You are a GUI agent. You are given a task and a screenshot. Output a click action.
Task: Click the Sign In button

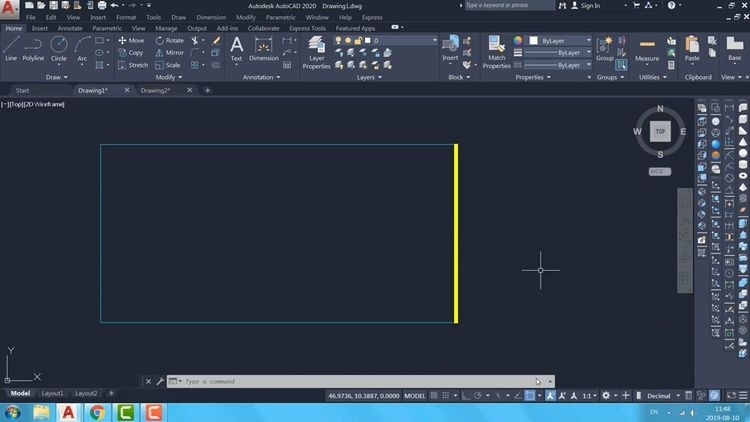(590, 6)
